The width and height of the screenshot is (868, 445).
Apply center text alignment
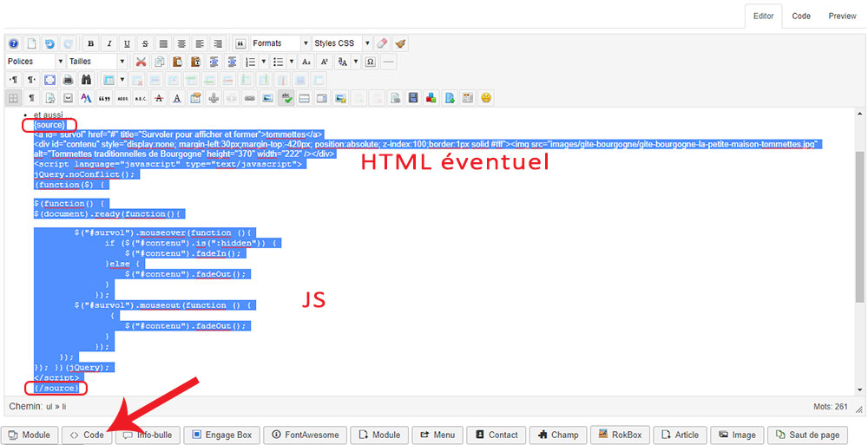pos(181,43)
